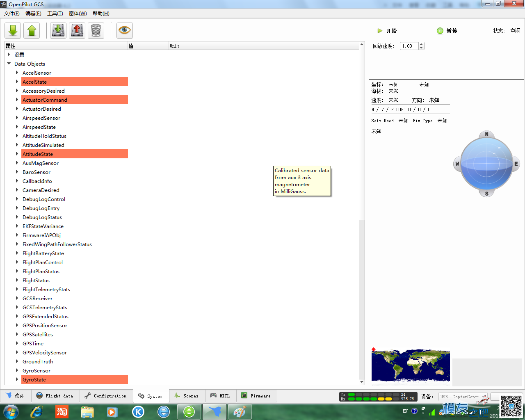525x420 pixels.
Task: Switch to the Configuration tab
Action: (x=106, y=396)
